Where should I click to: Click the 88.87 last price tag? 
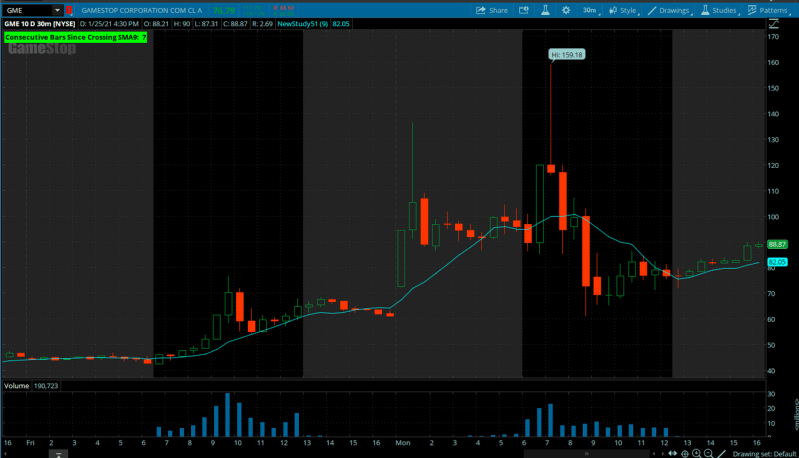click(777, 245)
